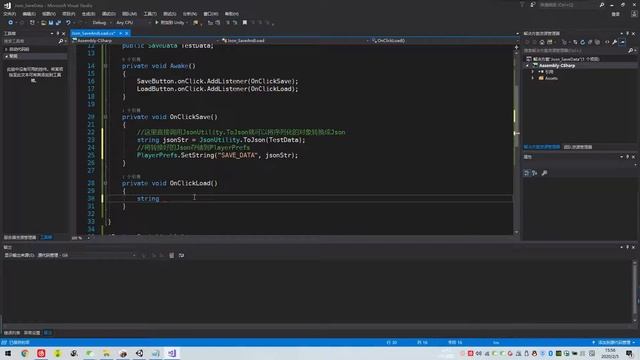Screen dimensions: 640x360
Task: Click the Sync with Active Document icon
Action: tap(575, 42)
